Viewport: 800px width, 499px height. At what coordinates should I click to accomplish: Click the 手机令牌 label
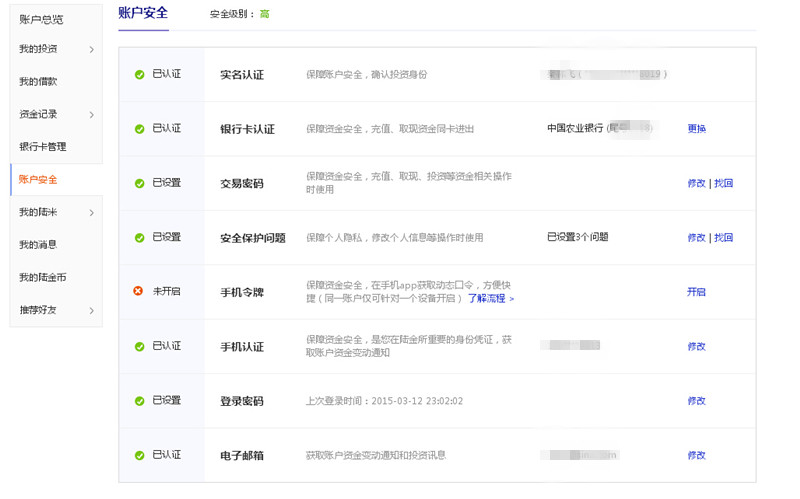coord(242,292)
